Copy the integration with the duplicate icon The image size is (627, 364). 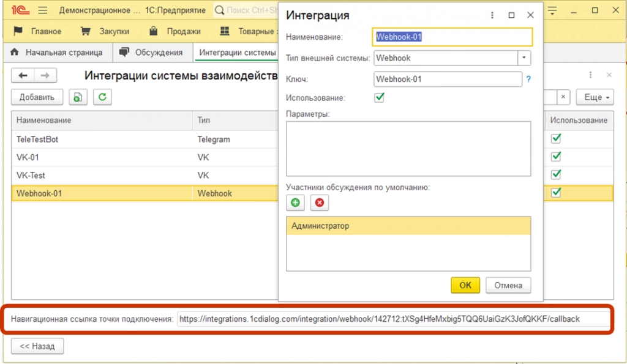78,97
